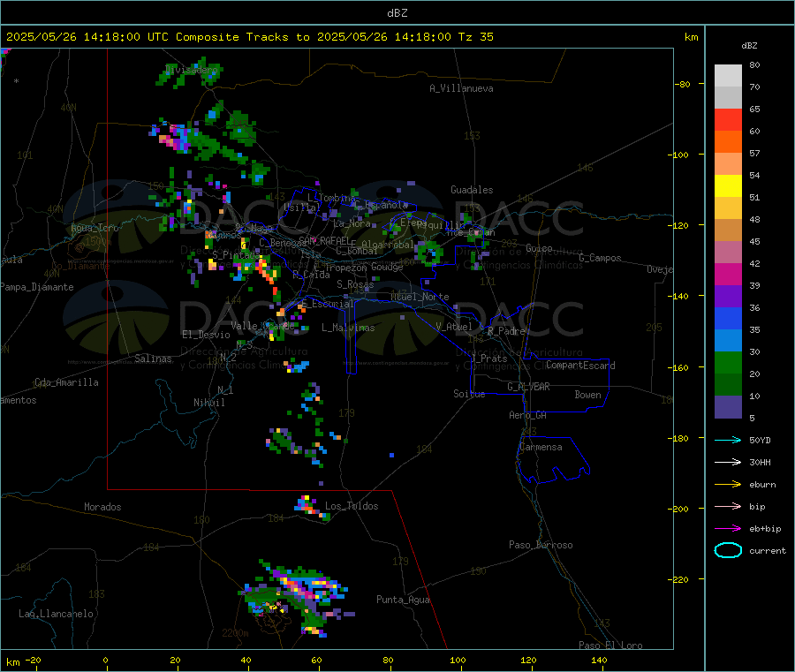The height and width of the screenshot is (672, 795).
Task: Click the eburn legend label
Action: (x=762, y=485)
